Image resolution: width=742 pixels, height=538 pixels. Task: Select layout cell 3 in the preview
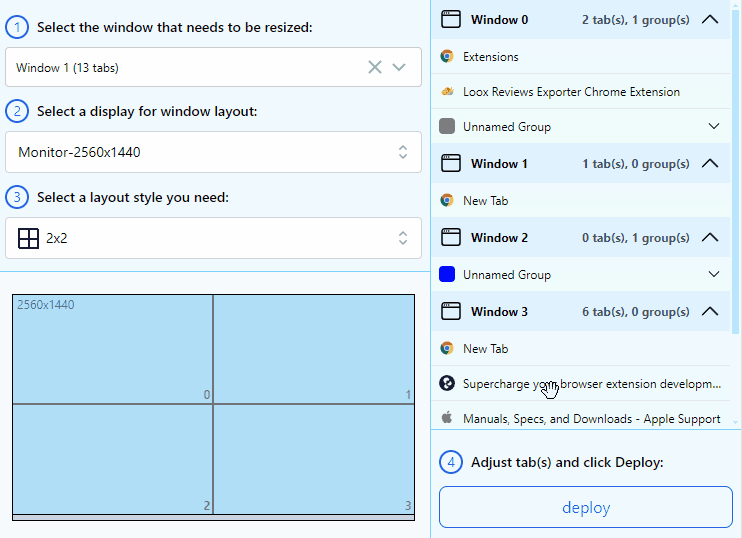(314, 459)
